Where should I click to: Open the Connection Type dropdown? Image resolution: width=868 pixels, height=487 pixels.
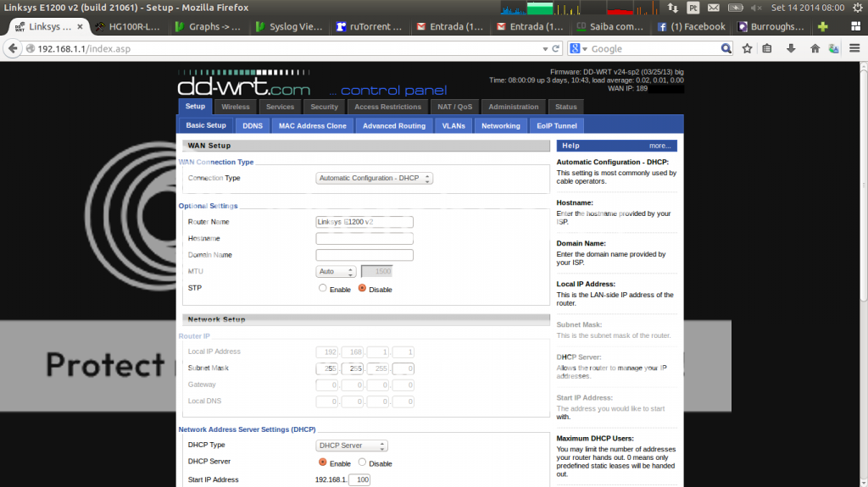click(x=374, y=178)
